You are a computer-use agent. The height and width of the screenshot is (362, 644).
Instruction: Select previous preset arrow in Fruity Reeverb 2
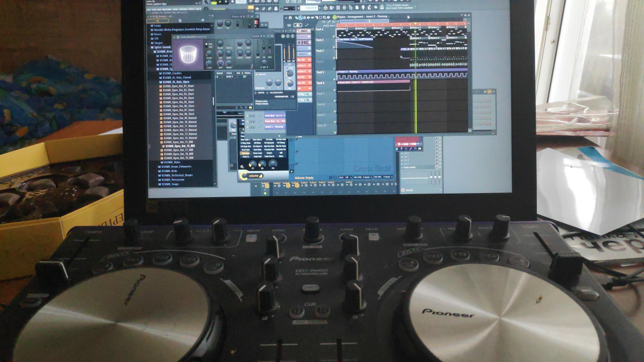point(261,36)
